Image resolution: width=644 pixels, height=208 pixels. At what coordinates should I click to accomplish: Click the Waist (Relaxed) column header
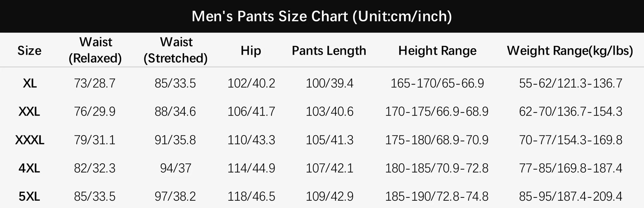coord(95,50)
